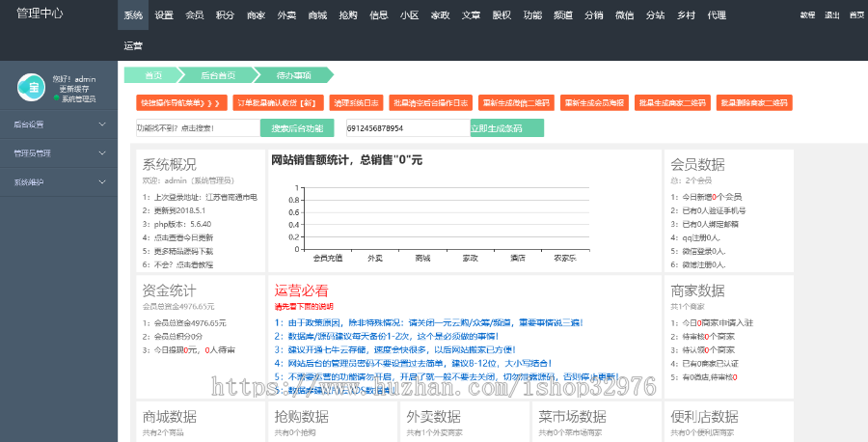Click 更新缓存 under the admin greeting
This screenshot has width=868, height=442.
(x=74, y=89)
